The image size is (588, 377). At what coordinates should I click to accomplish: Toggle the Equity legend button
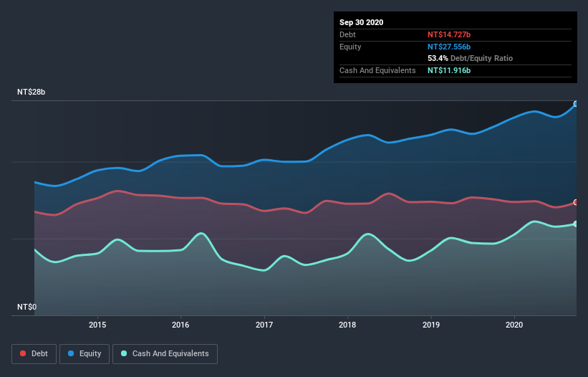coord(85,354)
